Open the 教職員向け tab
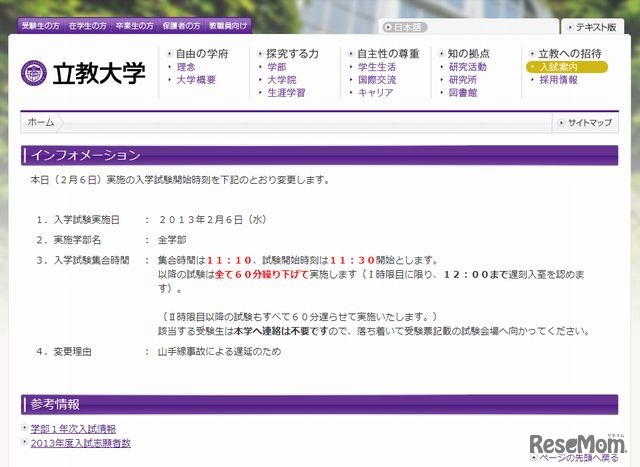This screenshot has height=467, width=640. (x=228, y=26)
